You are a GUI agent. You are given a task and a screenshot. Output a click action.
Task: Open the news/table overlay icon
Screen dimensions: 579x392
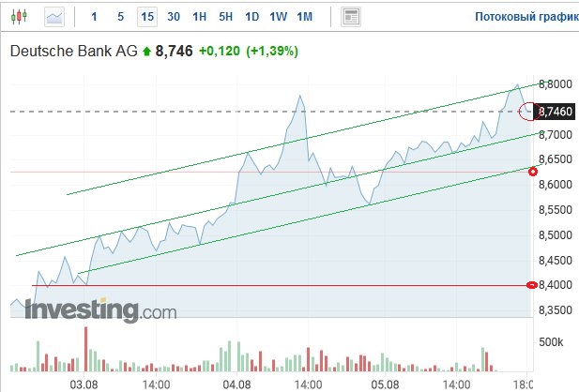[350, 17]
